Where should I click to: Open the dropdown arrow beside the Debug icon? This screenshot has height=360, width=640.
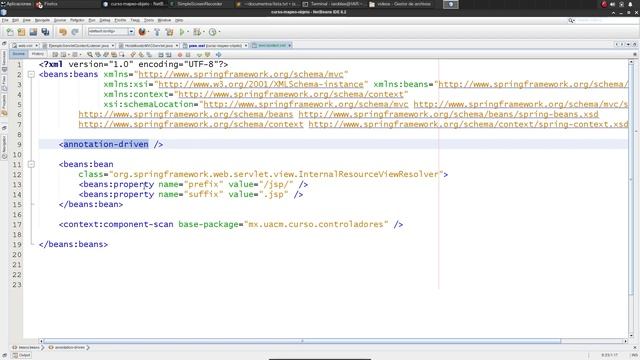(x=203, y=32)
